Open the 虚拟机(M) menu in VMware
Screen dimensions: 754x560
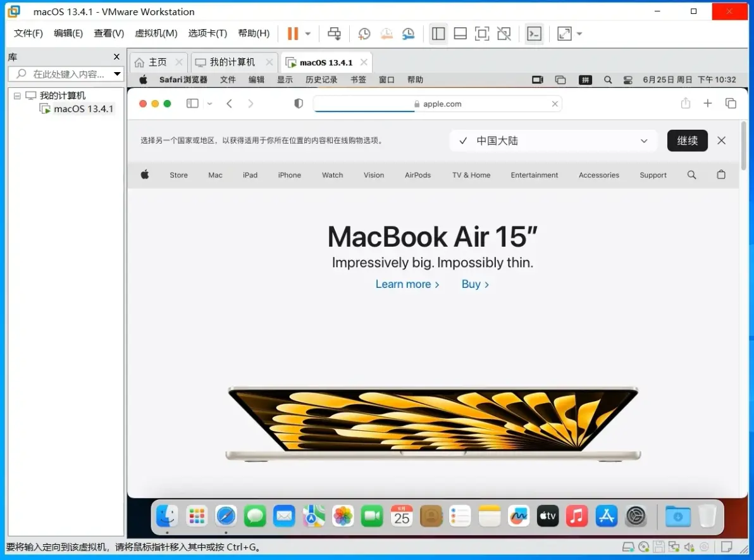click(156, 33)
